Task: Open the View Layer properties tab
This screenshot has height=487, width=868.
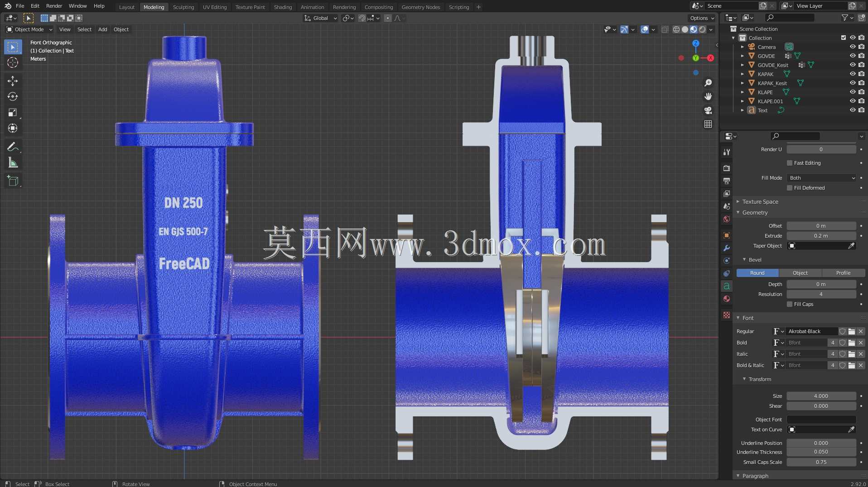Action: 727,193
